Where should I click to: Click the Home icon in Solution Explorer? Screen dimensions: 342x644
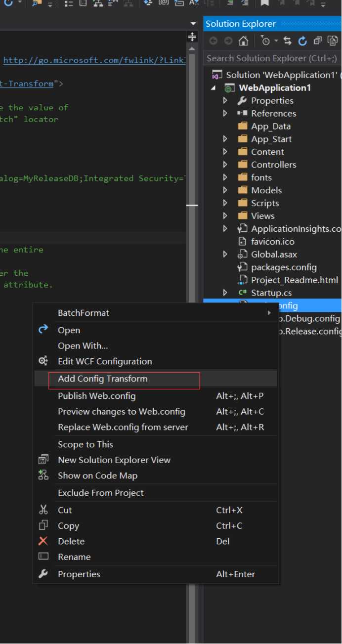point(243,41)
